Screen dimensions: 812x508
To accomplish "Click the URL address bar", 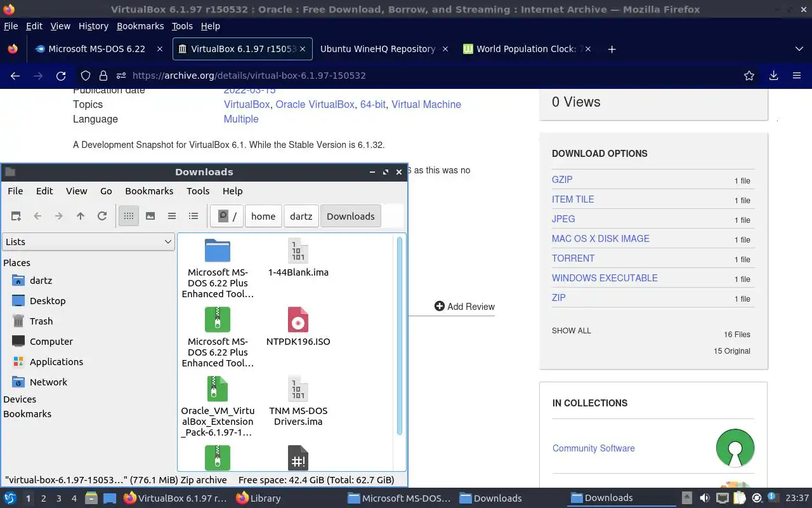I will tap(419, 76).
